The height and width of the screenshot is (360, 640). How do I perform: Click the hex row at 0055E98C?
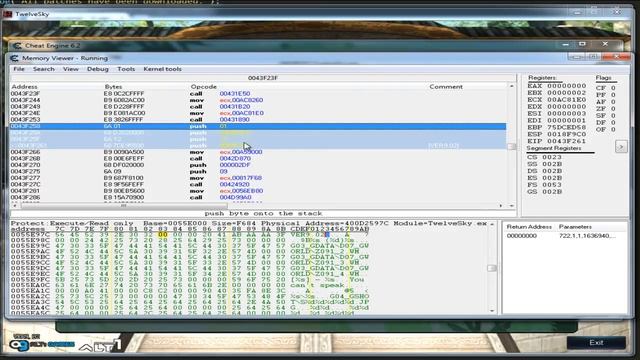point(190,240)
